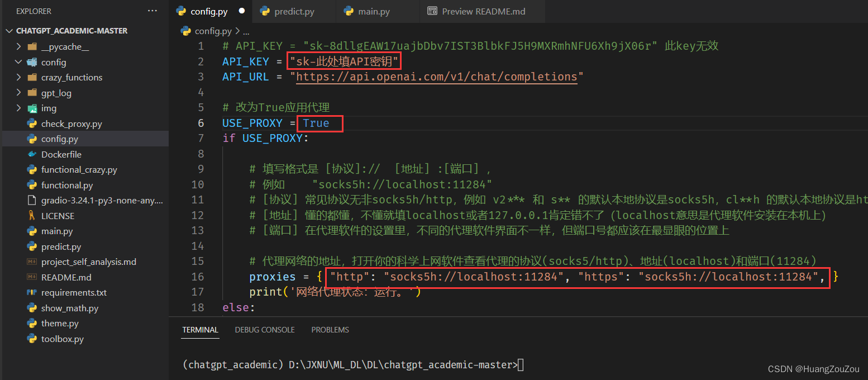Click the config folder gear icon

32,62
